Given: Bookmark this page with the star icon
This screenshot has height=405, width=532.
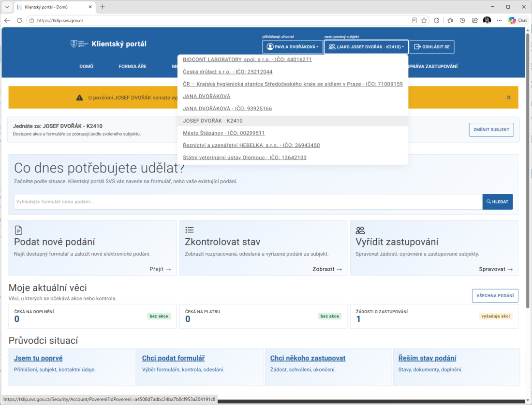Looking at the screenshot, I should tap(424, 20).
